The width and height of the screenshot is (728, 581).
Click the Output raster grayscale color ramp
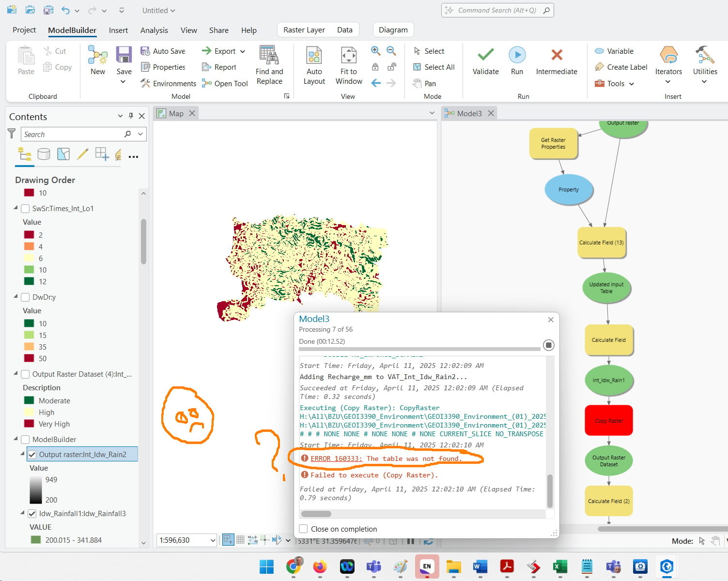point(36,490)
